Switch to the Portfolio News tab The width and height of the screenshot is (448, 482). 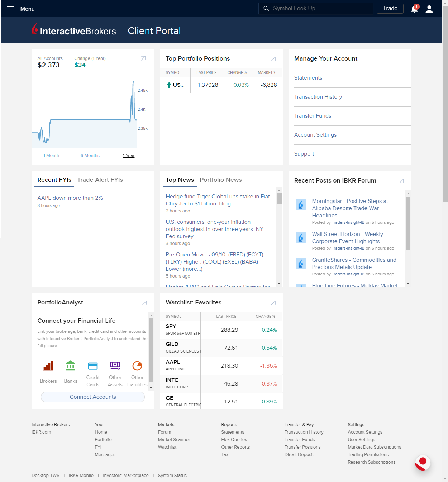pyautogui.click(x=221, y=180)
